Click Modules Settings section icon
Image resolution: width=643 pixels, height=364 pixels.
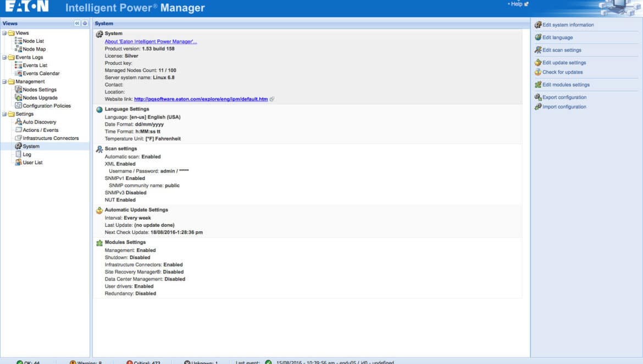pyautogui.click(x=99, y=243)
